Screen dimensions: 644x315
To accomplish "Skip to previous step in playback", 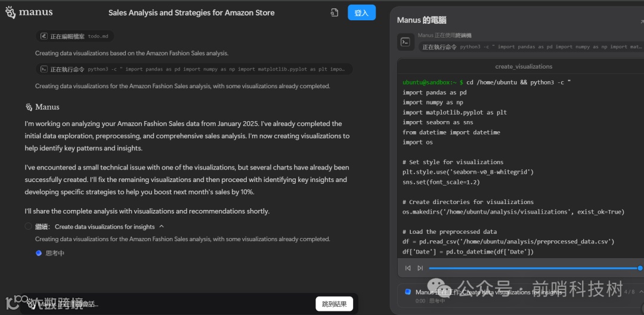I will 408,268.
